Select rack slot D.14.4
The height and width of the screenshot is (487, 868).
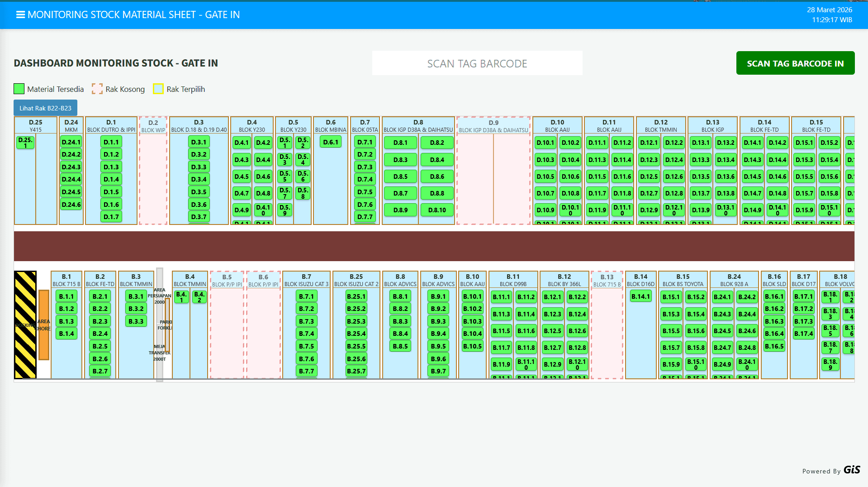coord(778,160)
